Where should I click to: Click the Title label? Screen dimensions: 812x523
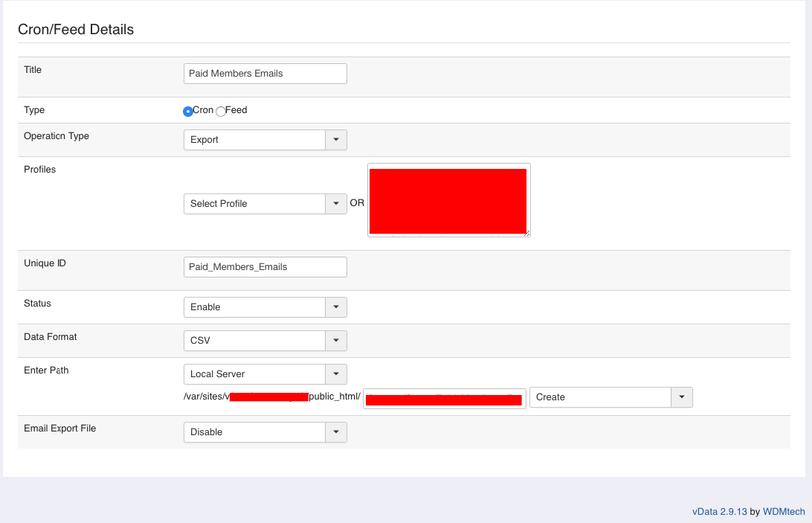click(x=33, y=70)
